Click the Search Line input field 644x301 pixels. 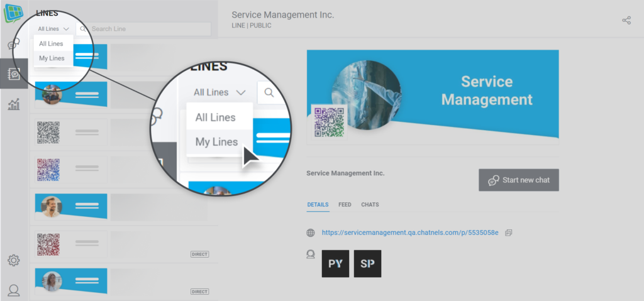pyautogui.click(x=144, y=29)
